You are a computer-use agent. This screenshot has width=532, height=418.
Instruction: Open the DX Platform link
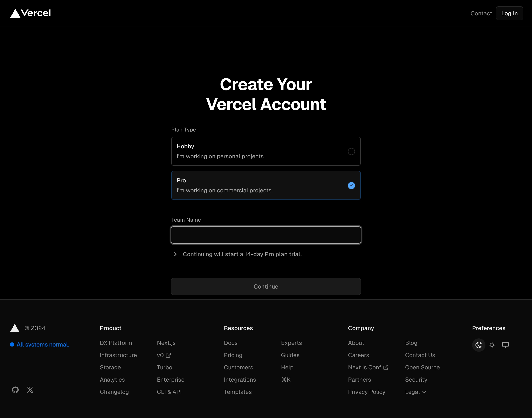pyautogui.click(x=116, y=343)
